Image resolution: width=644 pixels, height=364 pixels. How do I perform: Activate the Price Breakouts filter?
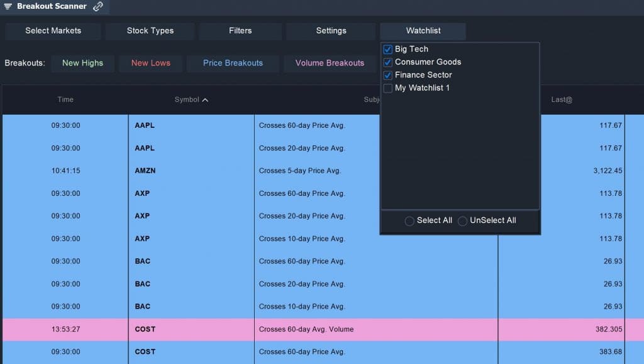233,63
